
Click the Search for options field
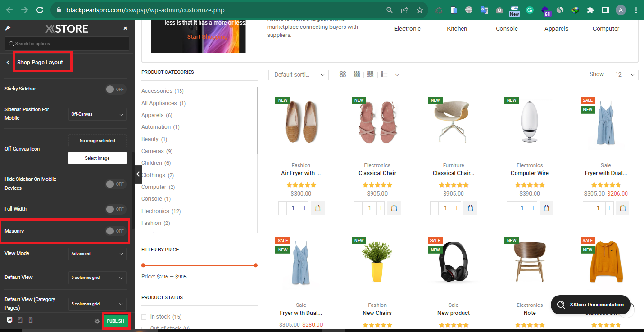coord(67,44)
